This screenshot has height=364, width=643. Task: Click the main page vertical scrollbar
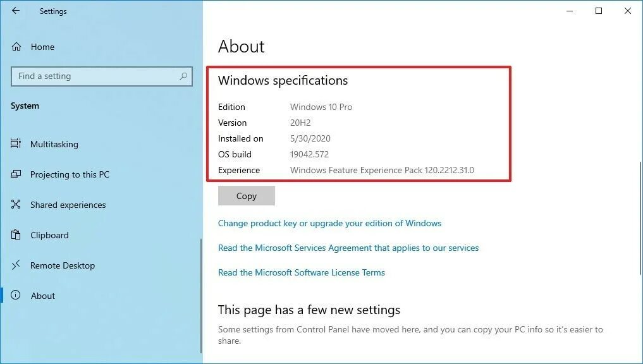point(640,218)
